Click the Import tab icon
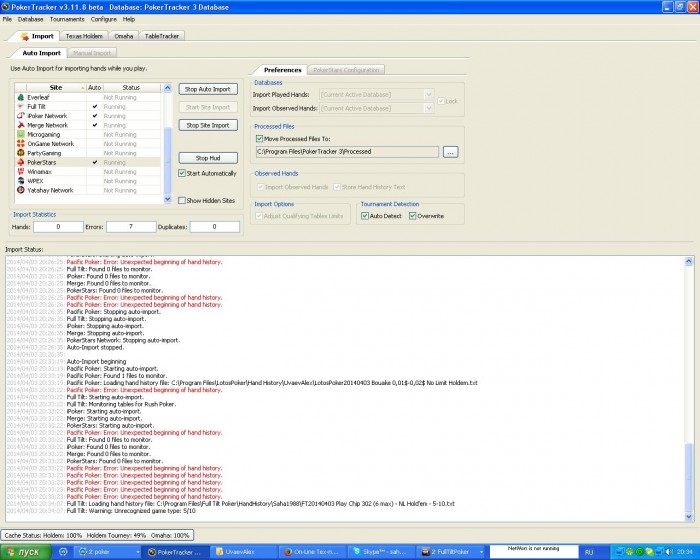This screenshot has height=560, width=700. (25, 36)
